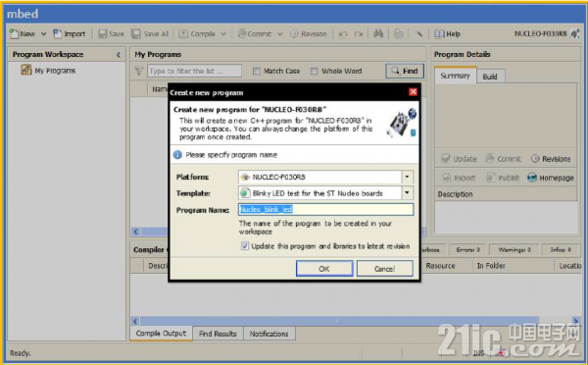This screenshot has height=365, width=588.
Task: Click Revisions in Program Details
Action: coord(551,159)
